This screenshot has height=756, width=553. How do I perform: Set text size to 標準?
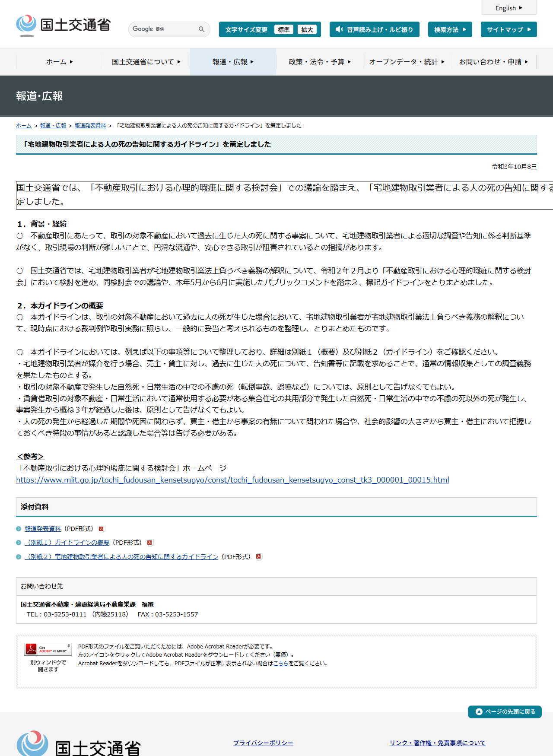click(283, 29)
